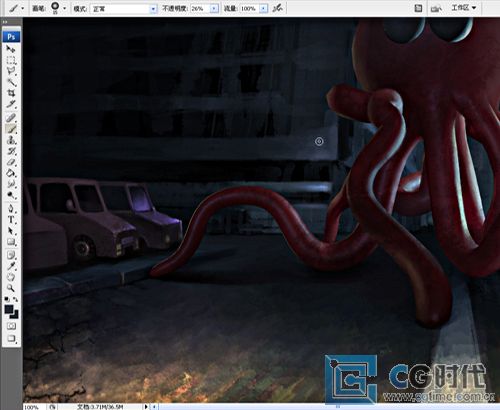Open the background color picker
Screen dimensions: 500x410
click(15, 315)
